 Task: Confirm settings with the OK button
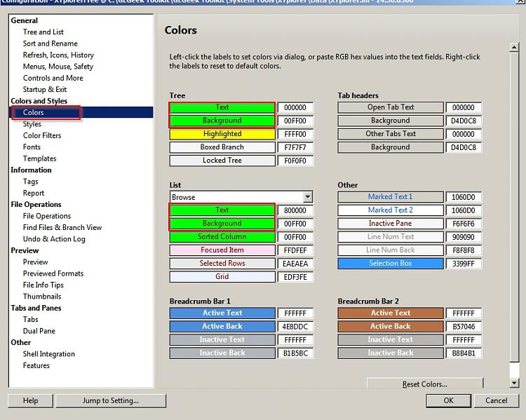coord(449,400)
